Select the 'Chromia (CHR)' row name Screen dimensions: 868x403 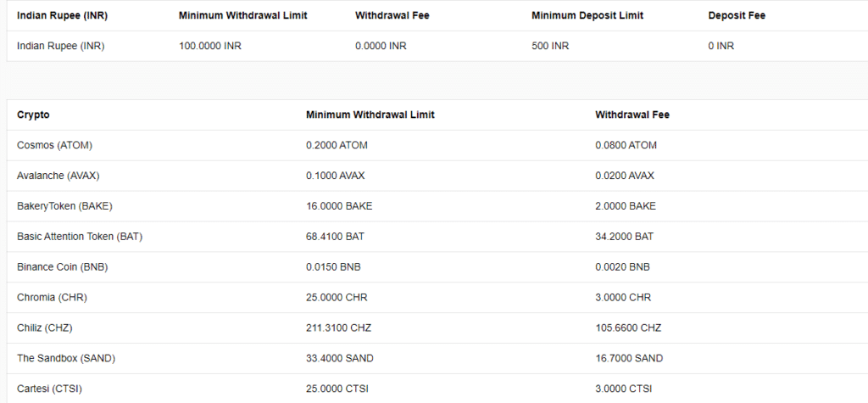click(52, 298)
